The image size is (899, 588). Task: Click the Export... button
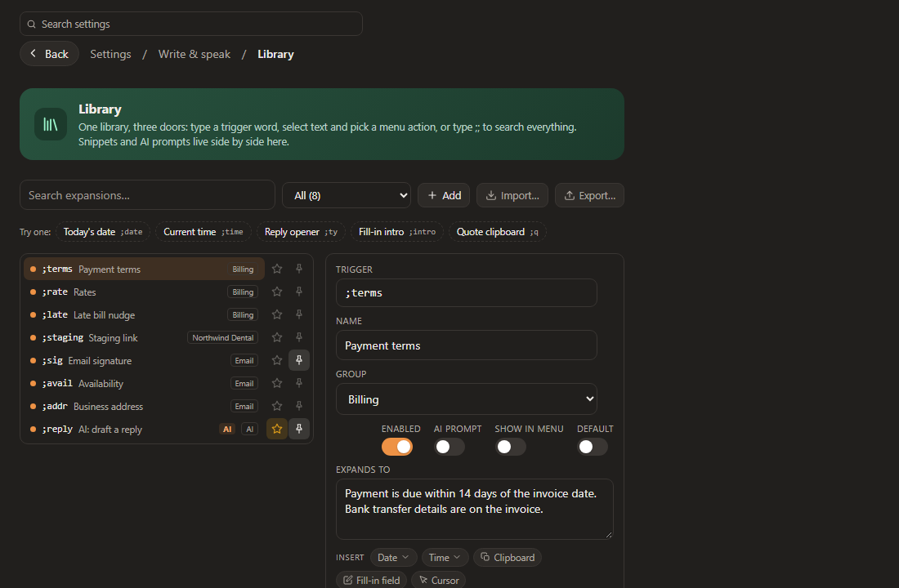[589, 195]
